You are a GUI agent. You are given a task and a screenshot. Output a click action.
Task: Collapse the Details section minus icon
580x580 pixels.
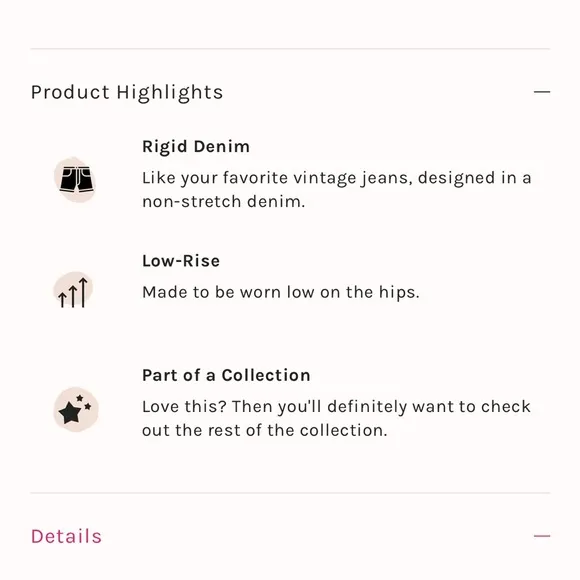(x=542, y=536)
